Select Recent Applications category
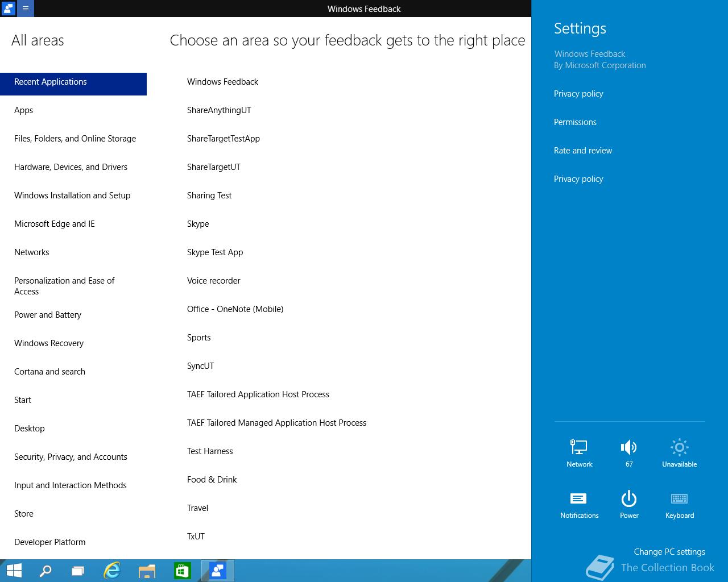 pyautogui.click(x=73, y=84)
